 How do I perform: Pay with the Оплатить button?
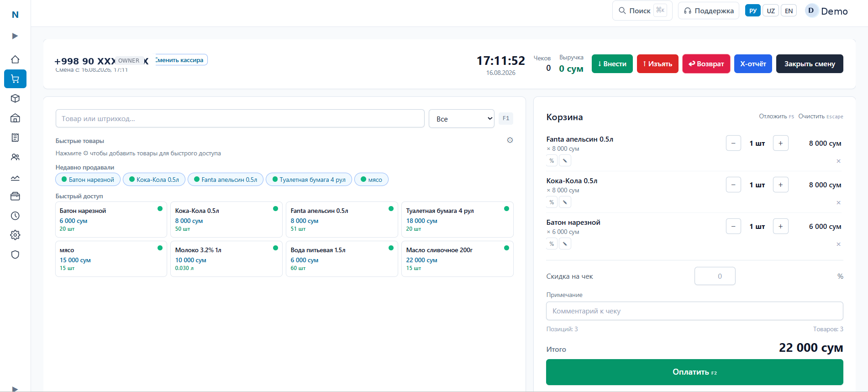(694, 372)
